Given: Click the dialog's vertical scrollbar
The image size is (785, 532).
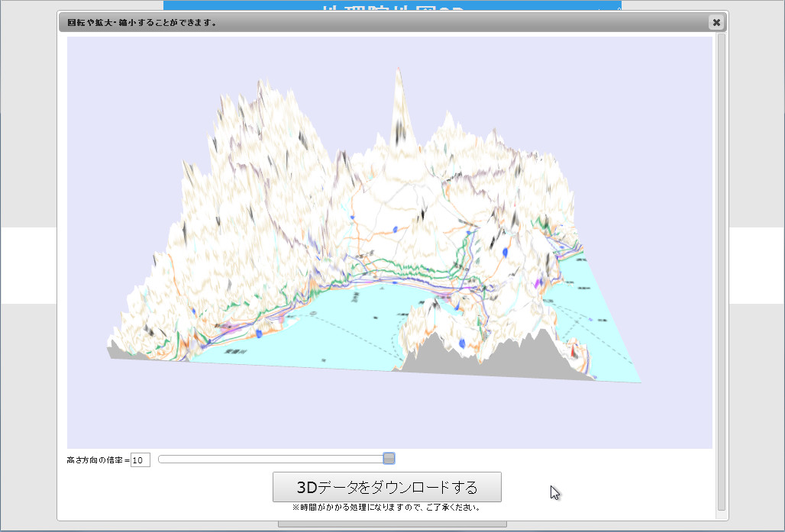Looking at the screenshot, I should pos(721,272).
